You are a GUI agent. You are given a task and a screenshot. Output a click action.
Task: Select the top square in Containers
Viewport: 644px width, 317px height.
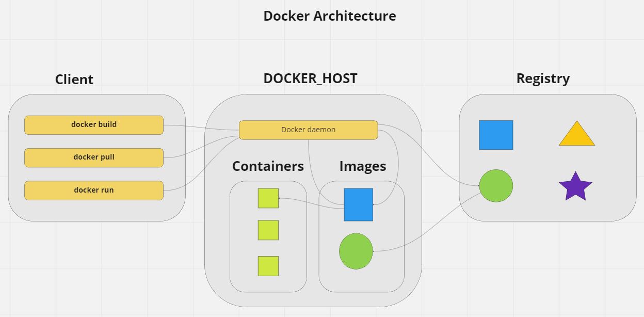click(268, 198)
